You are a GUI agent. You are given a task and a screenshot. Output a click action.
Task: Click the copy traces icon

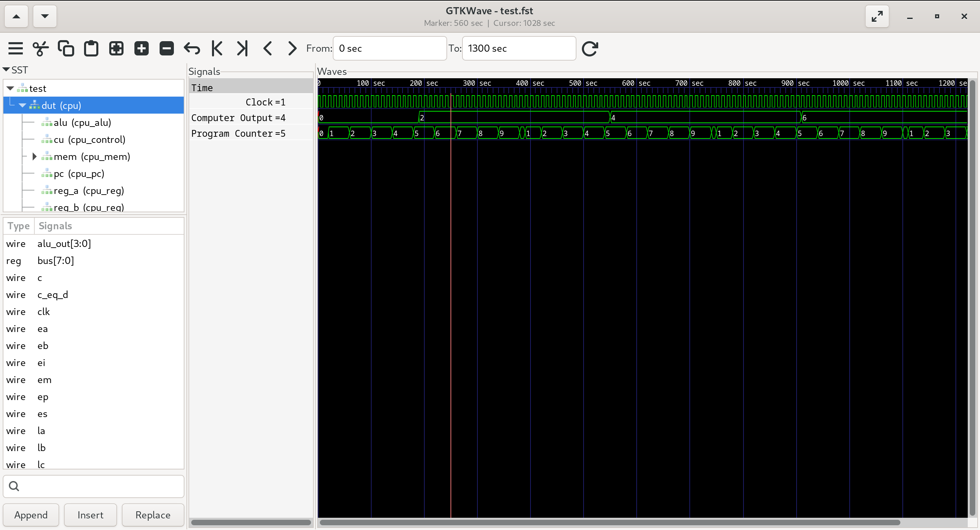pyautogui.click(x=66, y=48)
